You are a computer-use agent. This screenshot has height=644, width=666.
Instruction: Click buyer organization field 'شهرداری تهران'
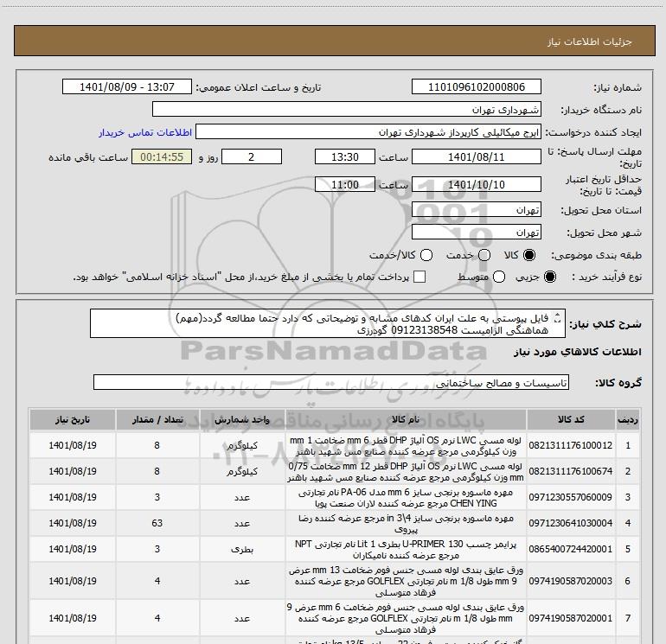[347, 109]
